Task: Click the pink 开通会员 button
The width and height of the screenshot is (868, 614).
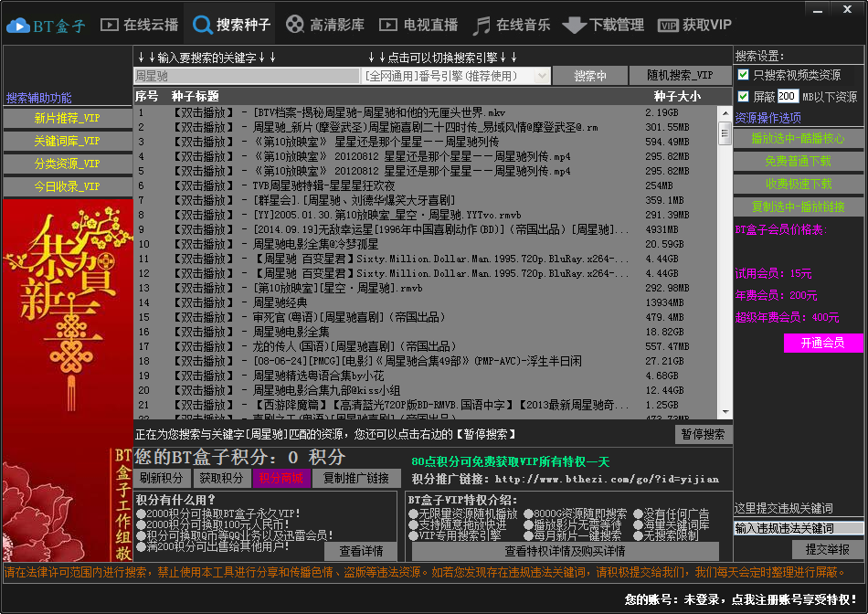Action: point(823,343)
